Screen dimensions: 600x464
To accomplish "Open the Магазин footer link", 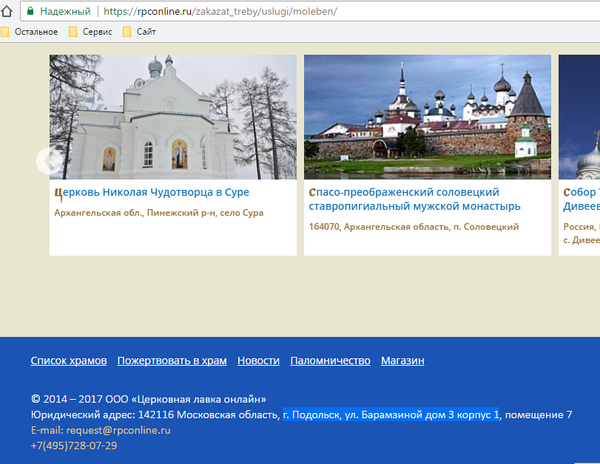I will [402, 361].
